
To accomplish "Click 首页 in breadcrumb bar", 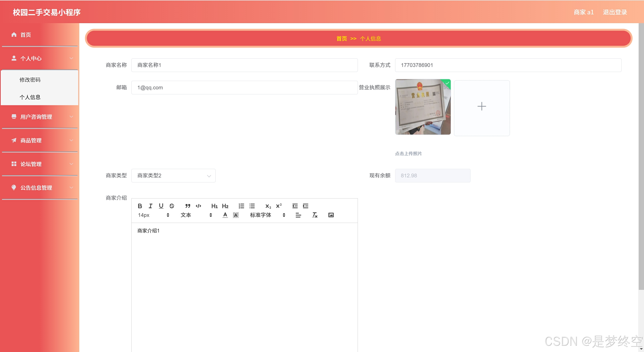I will (x=342, y=38).
